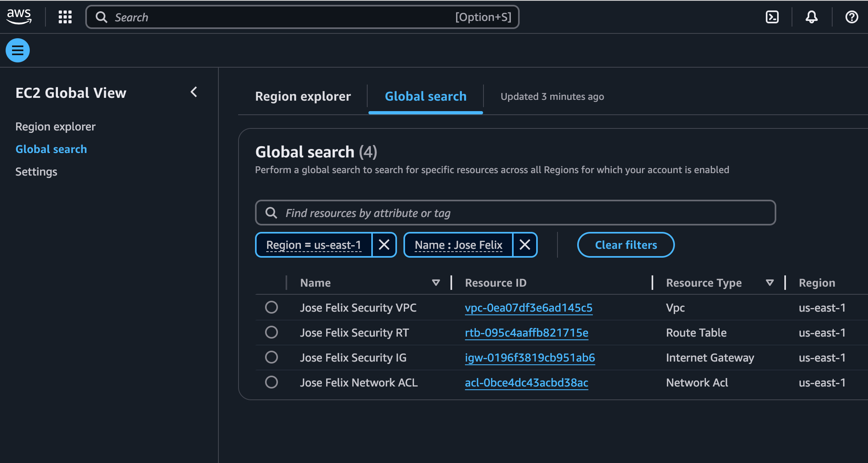The width and height of the screenshot is (868, 463).
Task: Open Region explorer in the sidebar
Action: click(56, 126)
